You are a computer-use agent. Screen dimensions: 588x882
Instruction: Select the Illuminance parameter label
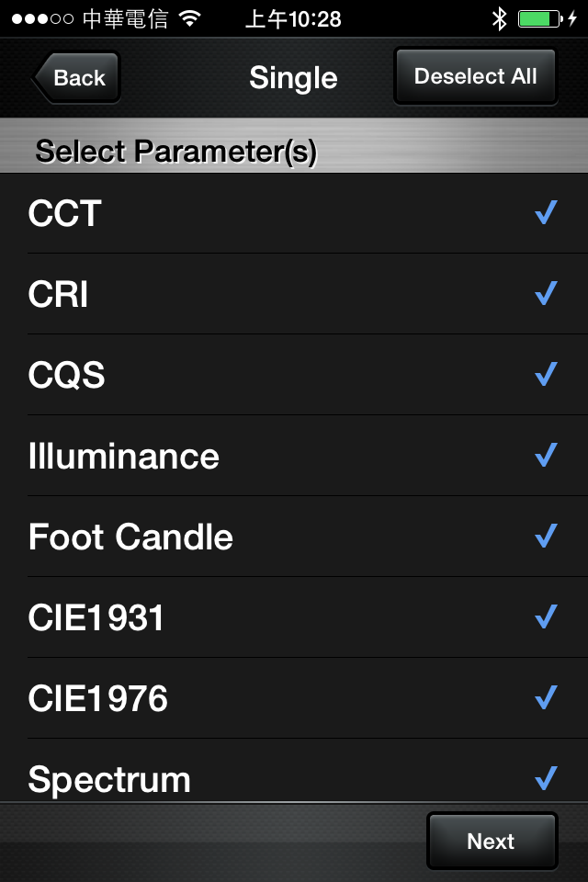coord(124,457)
